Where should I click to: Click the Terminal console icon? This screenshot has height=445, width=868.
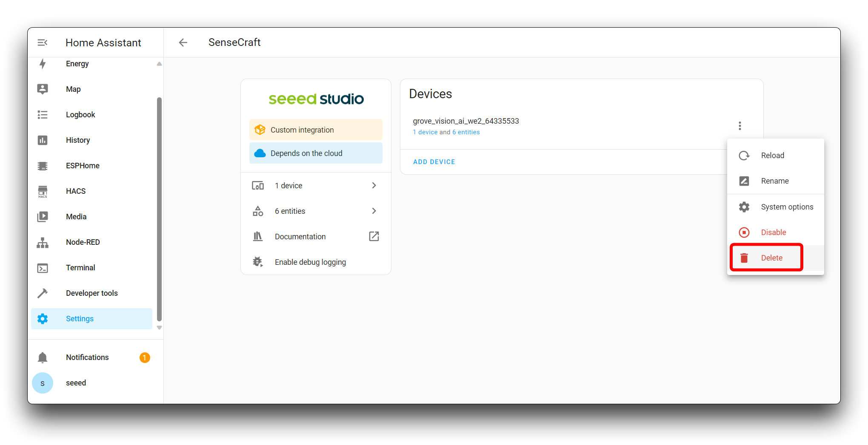(x=43, y=268)
